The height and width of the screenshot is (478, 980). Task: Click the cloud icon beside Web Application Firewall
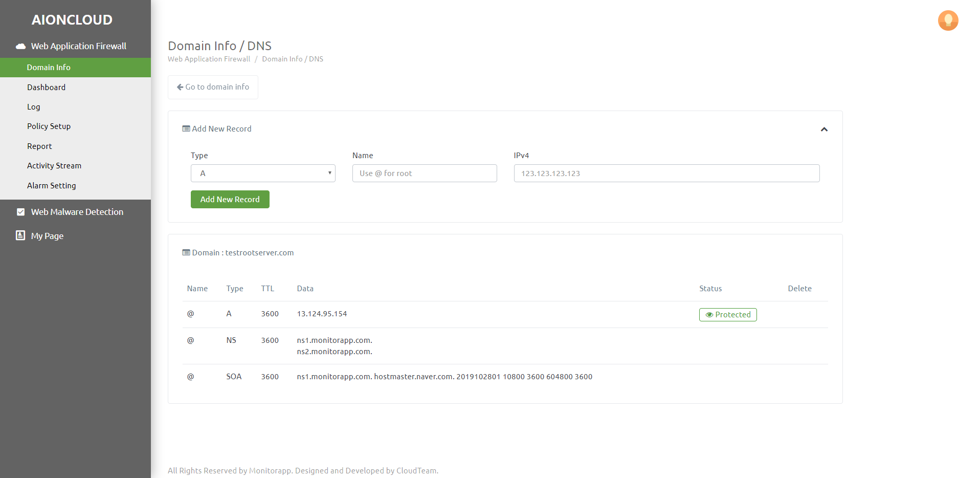click(20, 46)
